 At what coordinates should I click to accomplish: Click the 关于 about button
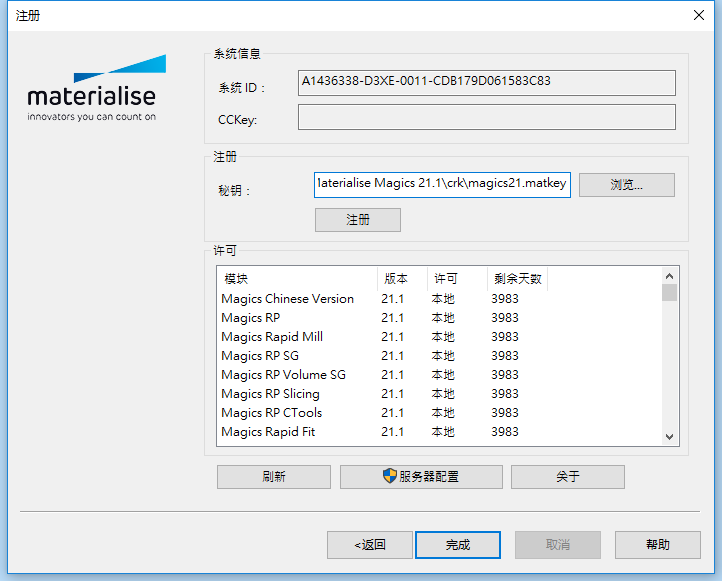(567, 477)
